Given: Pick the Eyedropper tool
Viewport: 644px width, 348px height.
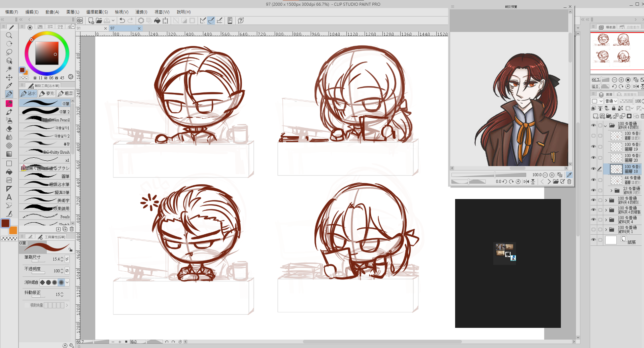Looking at the screenshot, I should point(9,86).
